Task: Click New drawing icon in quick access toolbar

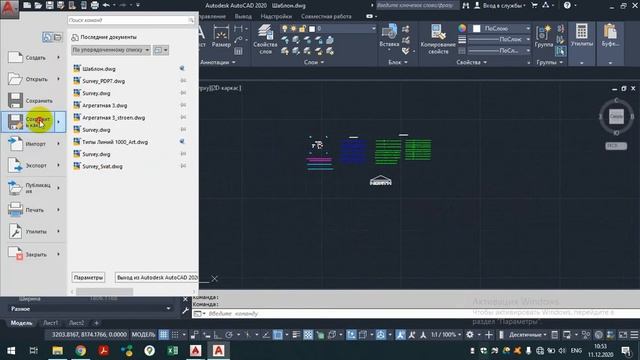Action: coord(27,5)
